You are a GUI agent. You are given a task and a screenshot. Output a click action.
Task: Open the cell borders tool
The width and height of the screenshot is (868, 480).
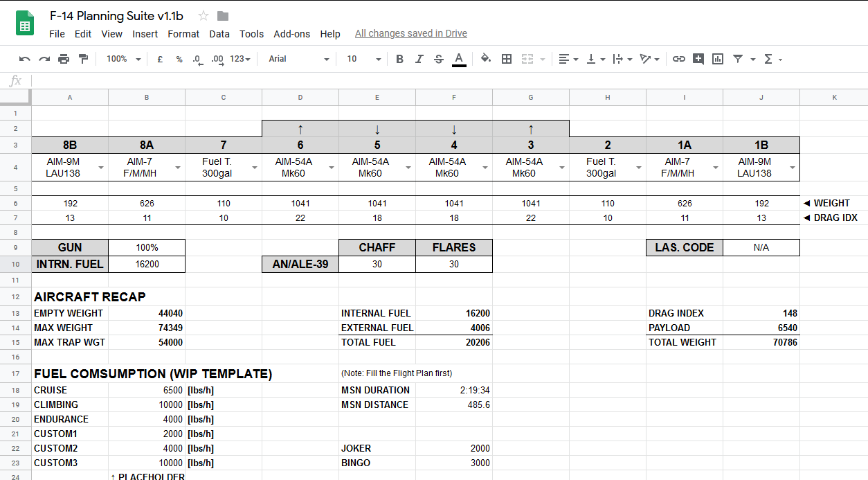point(507,60)
